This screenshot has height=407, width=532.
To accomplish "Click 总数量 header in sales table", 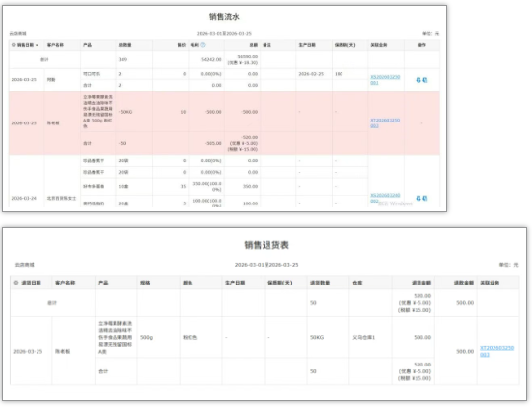I will tap(125, 45).
